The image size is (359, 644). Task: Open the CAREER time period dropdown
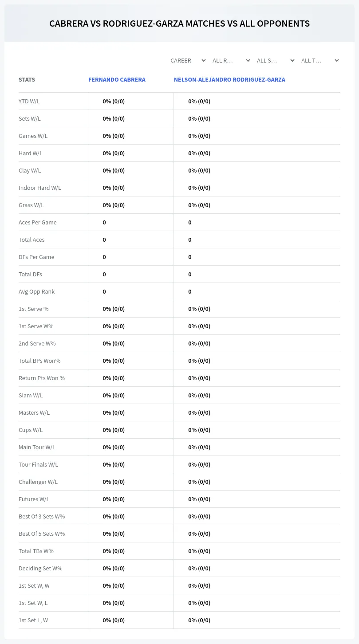pyautogui.click(x=187, y=60)
